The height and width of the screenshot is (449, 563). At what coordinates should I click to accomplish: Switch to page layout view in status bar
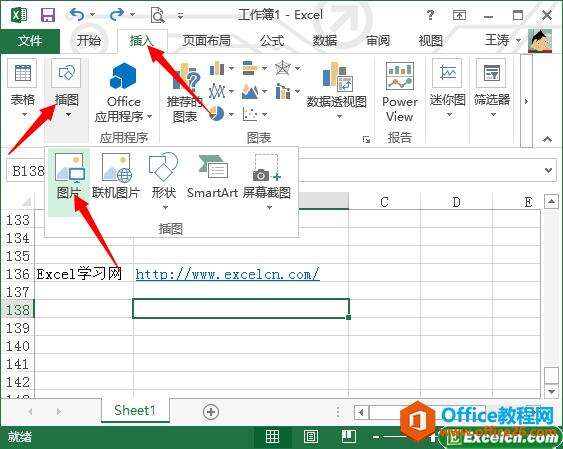point(311,437)
